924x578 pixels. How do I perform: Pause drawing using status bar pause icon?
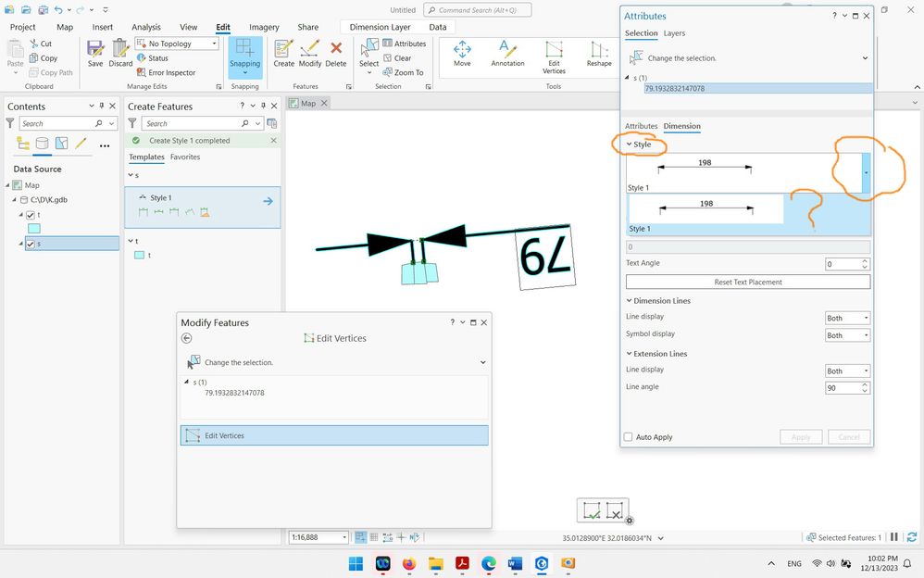894,537
